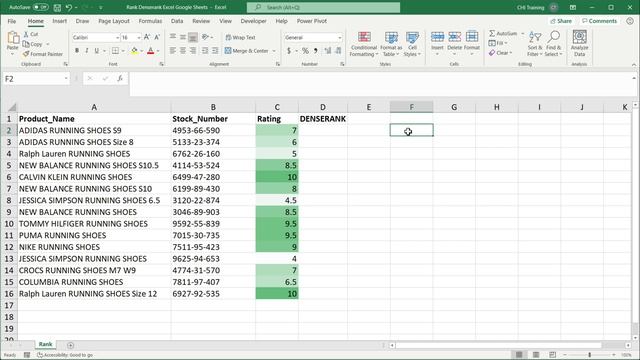Apply accounting dollar format
Image resolution: width=640 pixels, height=360 pixels.
(x=289, y=51)
